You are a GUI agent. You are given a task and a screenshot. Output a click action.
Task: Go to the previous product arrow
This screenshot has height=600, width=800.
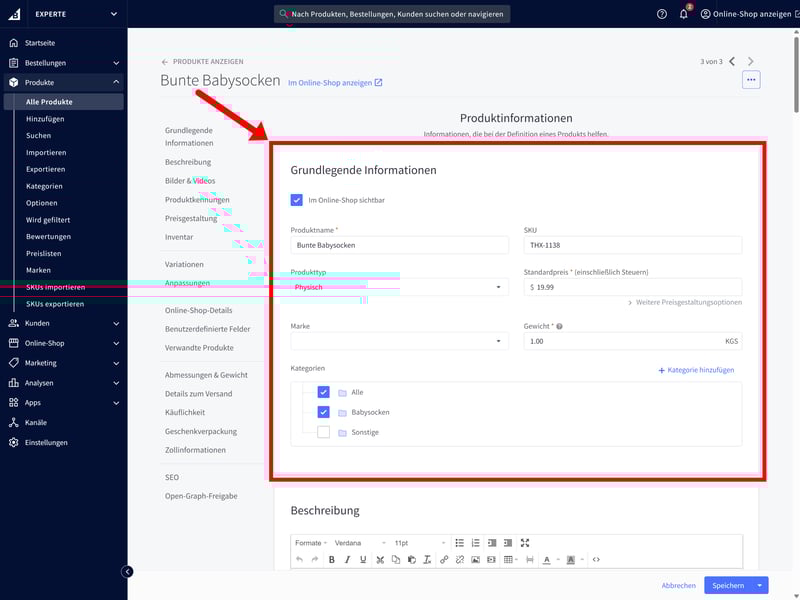(x=732, y=62)
